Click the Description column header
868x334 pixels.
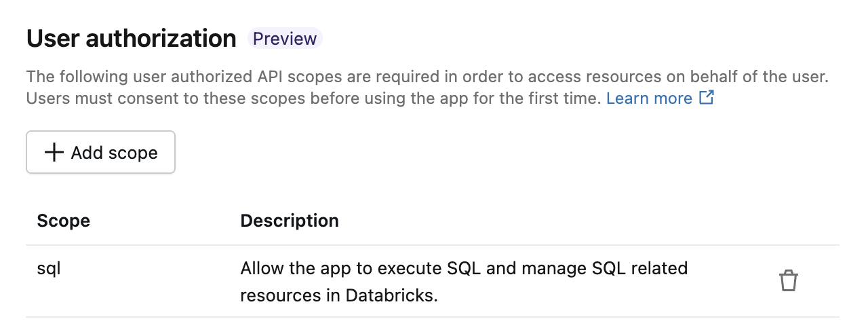pyautogui.click(x=290, y=221)
